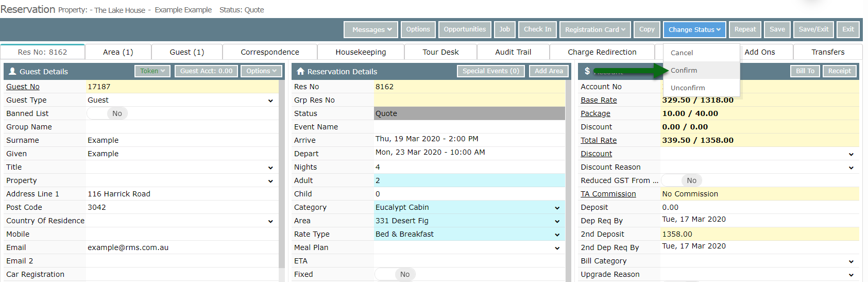The height and width of the screenshot is (282, 868).
Task: Open the Base Rate link
Action: coord(599,100)
